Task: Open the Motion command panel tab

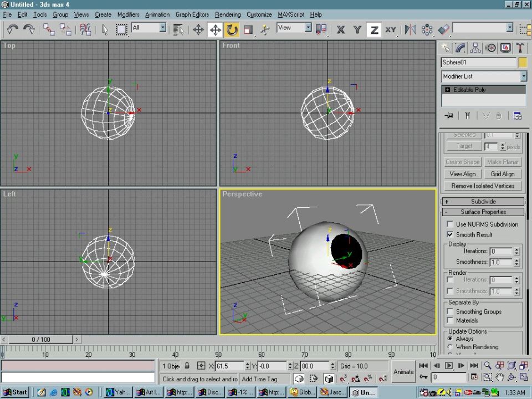Action: tap(490, 48)
